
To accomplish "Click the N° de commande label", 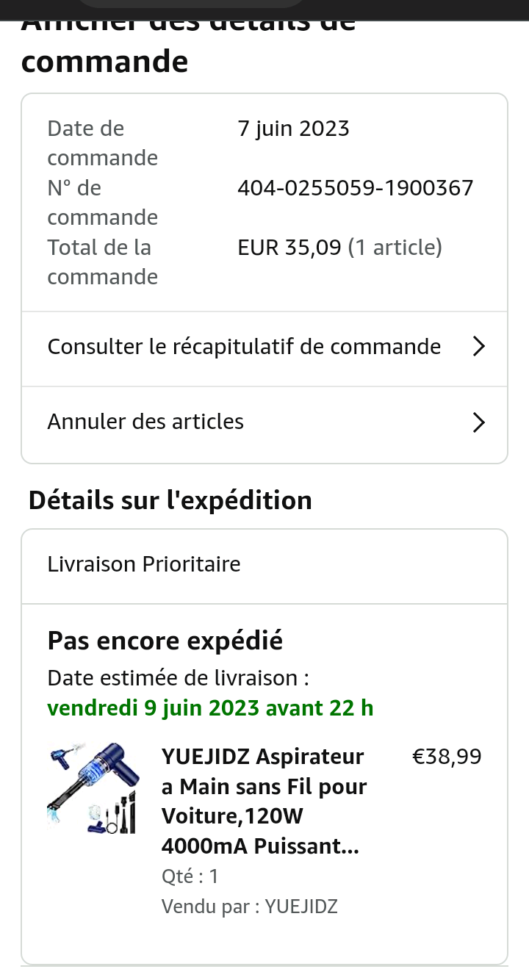I will [102, 202].
